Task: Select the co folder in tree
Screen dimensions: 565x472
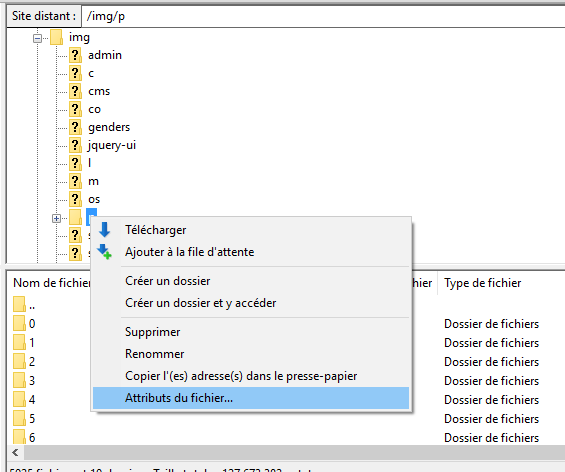Action: tap(94, 109)
